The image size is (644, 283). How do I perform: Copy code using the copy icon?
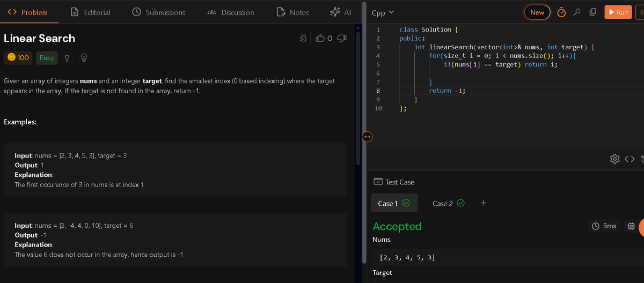(x=593, y=12)
